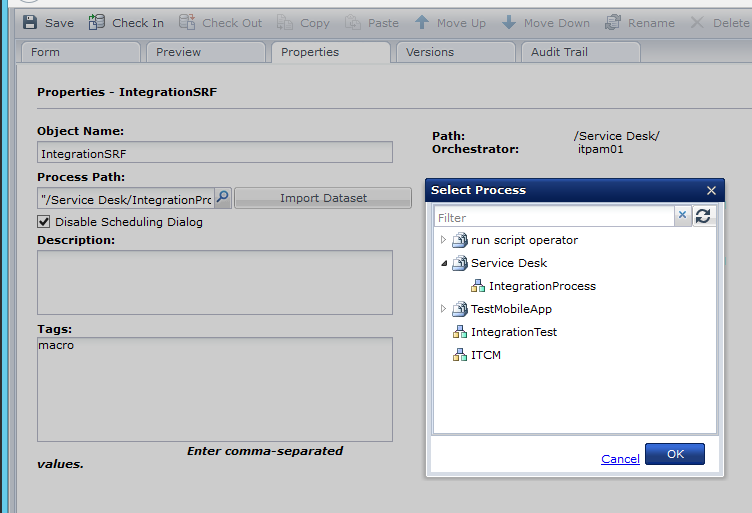
Task: Click the Import Dataset button
Action: point(322,198)
